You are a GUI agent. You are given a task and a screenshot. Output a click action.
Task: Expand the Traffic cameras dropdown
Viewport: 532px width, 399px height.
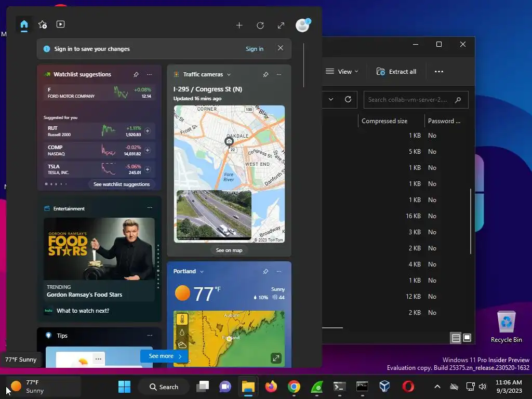[x=229, y=75]
